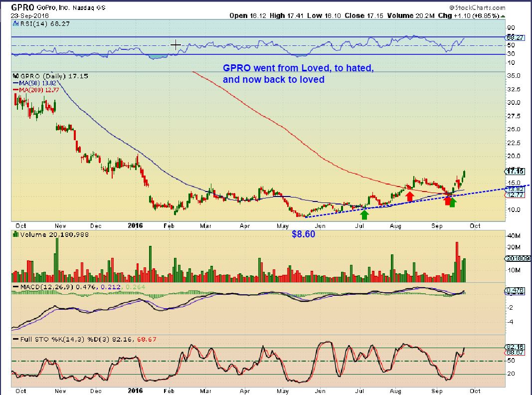This screenshot has height=395, width=532.
Task: Click the 12.77 red tag on price axis
Action: pyautogui.click(x=515, y=195)
